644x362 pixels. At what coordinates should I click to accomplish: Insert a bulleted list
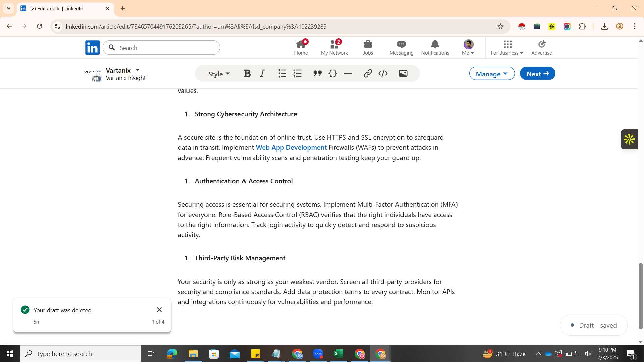(x=282, y=73)
